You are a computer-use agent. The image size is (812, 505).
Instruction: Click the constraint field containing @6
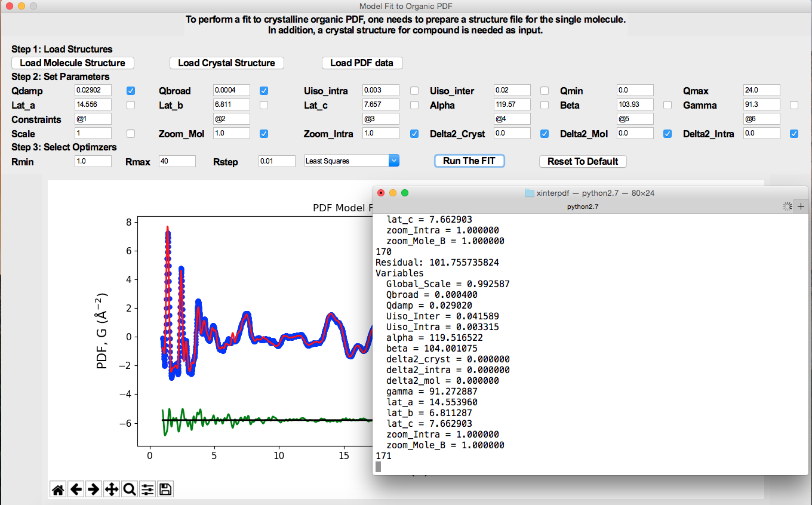click(762, 119)
